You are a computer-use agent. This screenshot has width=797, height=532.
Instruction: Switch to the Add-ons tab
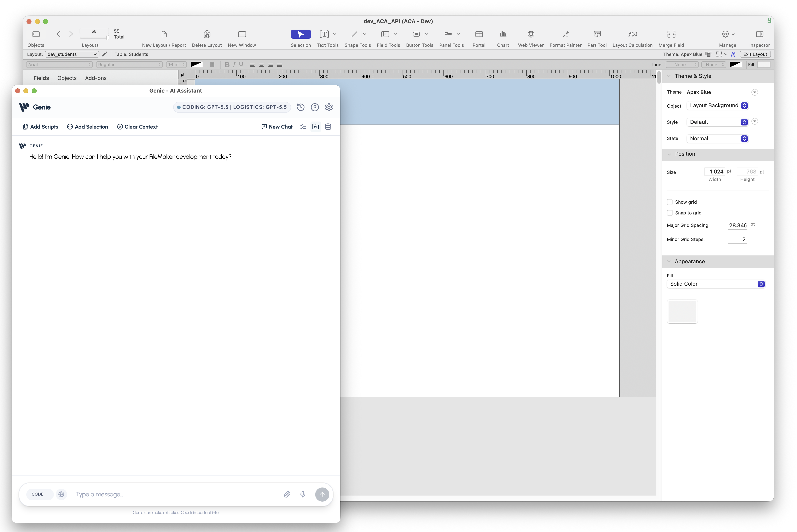pyautogui.click(x=96, y=78)
